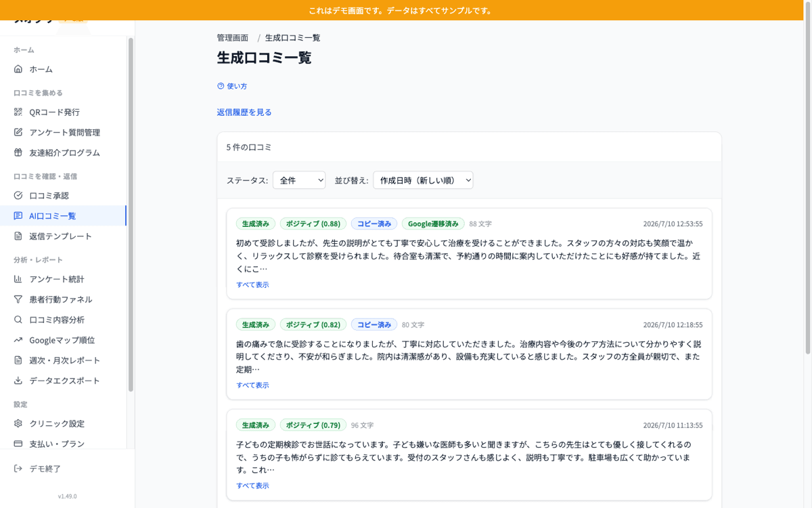Click the download icon for data export

pyautogui.click(x=18, y=380)
